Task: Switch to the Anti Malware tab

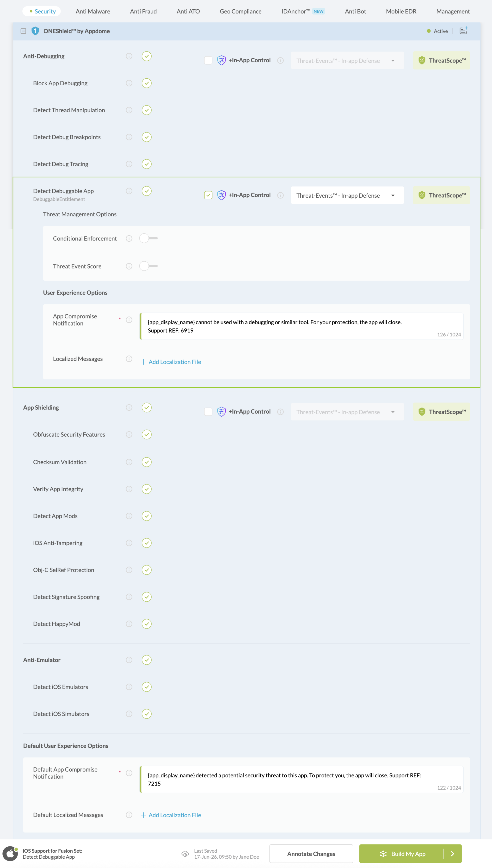Action: point(93,12)
